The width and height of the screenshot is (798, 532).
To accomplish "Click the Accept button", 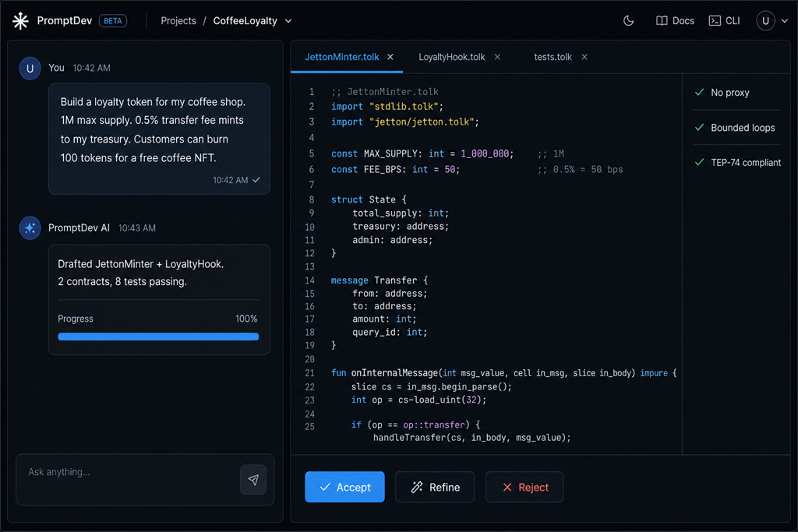I will 344,488.
